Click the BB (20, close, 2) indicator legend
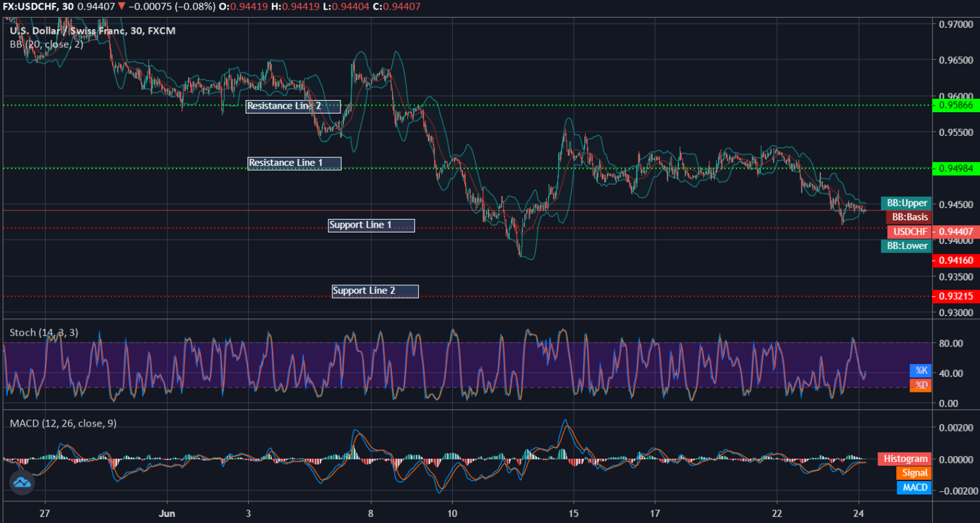The height and width of the screenshot is (523, 980). [46, 44]
